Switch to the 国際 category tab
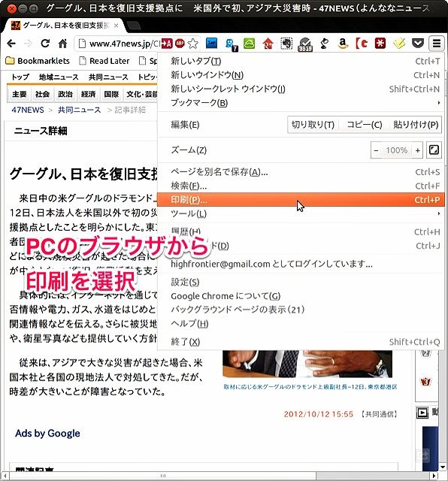Image resolution: width=448 pixels, height=481 pixels. tap(111, 94)
